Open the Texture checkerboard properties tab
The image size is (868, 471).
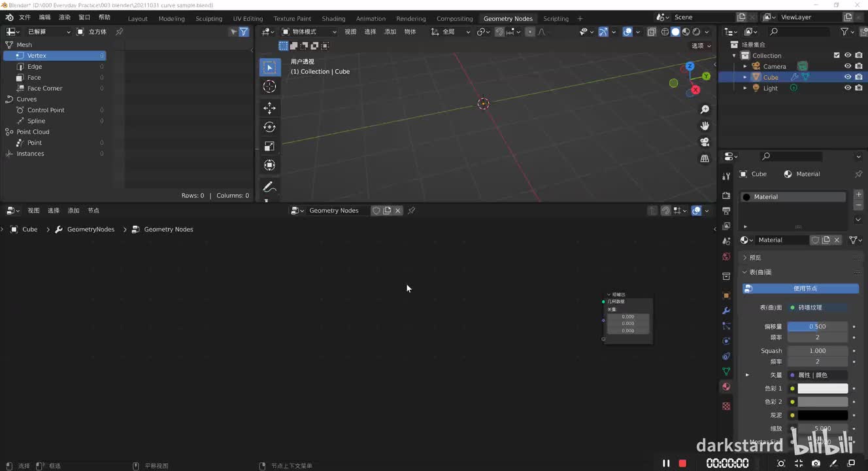click(726, 406)
